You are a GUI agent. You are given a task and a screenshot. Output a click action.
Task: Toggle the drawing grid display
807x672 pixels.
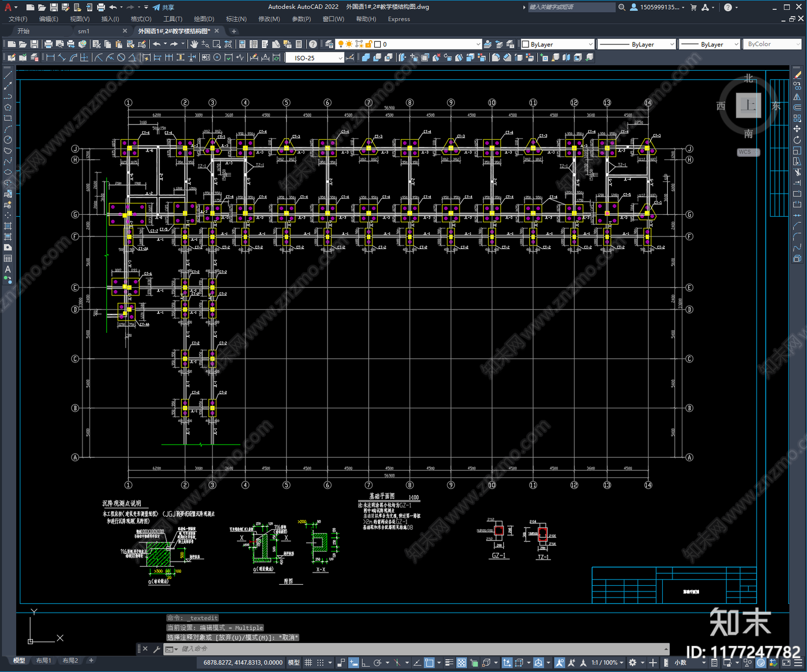click(x=308, y=662)
